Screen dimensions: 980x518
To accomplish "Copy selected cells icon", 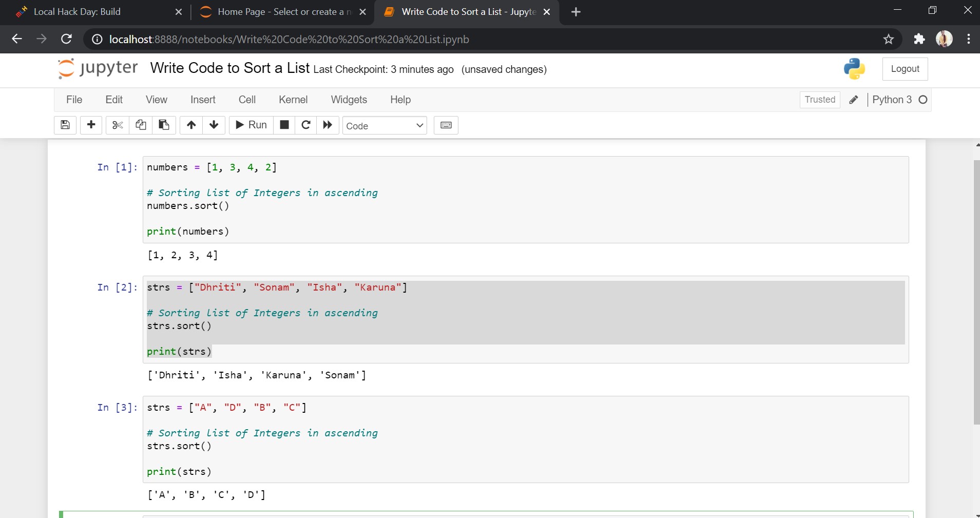I will tap(141, 125).
